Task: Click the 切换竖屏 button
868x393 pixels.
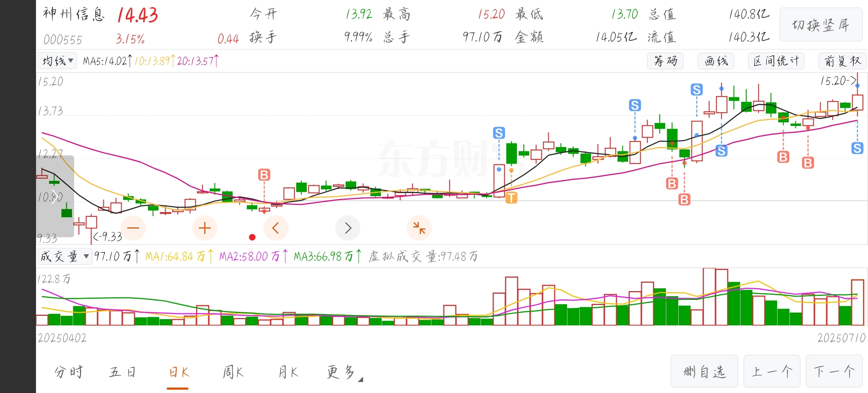Action: [x=821, y=25]
